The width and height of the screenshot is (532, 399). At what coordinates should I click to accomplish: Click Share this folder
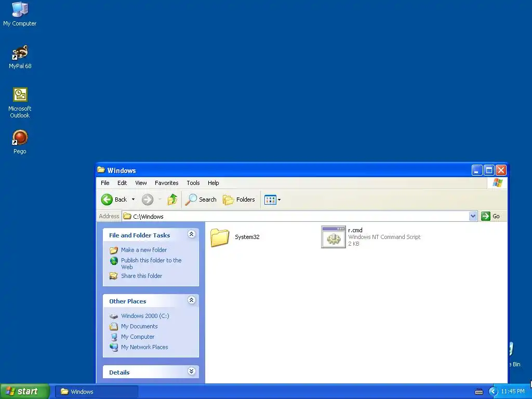[x=141, y=276]
